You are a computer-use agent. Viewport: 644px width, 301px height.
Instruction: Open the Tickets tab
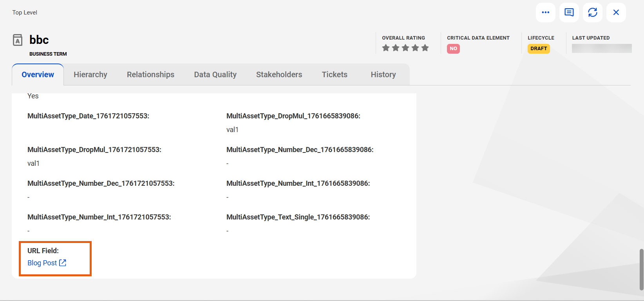(x=335, y=74)
